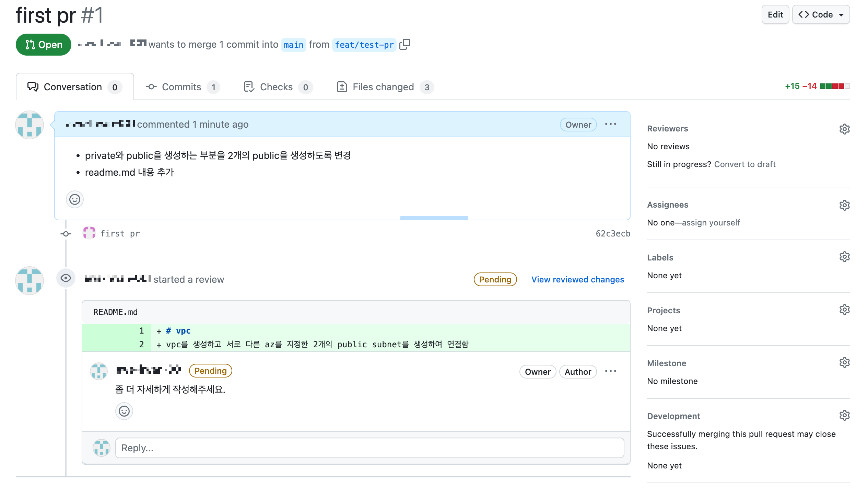Image resolution: width=868 pixels, height=488 pixels.
Task: Switch to the Commits tab
Action: point(182,87)
